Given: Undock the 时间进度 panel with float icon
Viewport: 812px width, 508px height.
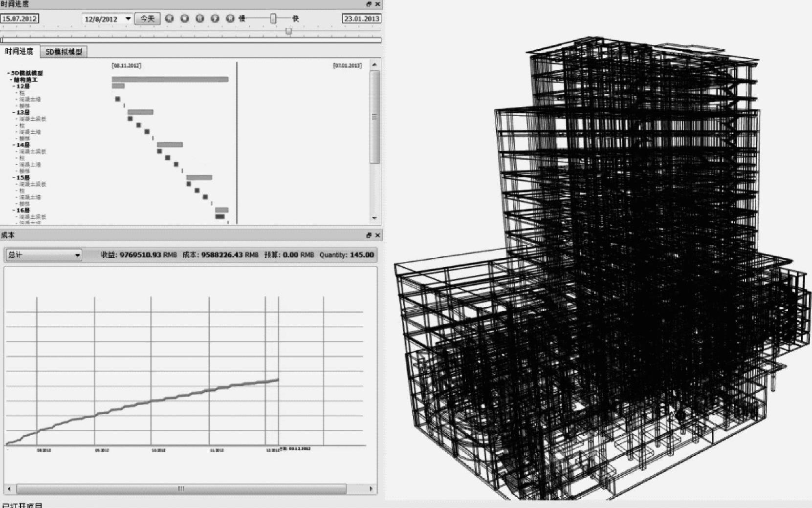Looking at the screenshot, I should [369, 4].
